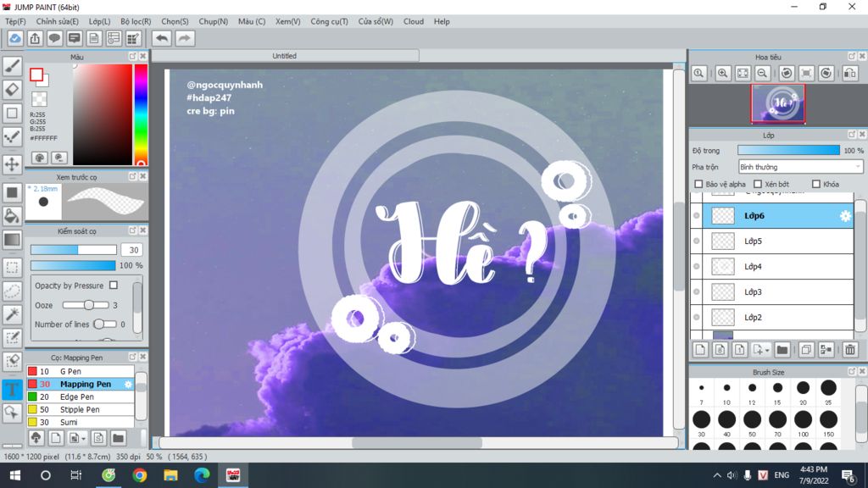Click the speech bubble icon in toolbar
The width and height of the screenshot is (868, 488).
(x=54, y=38)
